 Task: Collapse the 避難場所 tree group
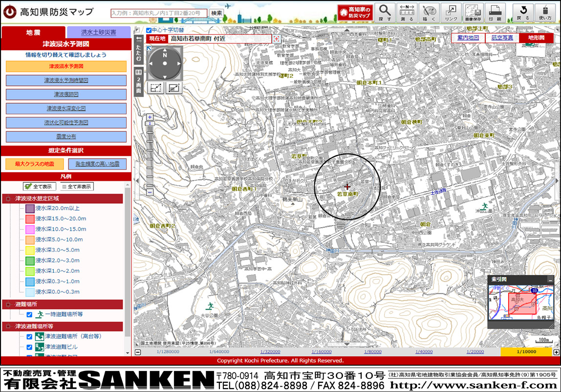[8, 305]
